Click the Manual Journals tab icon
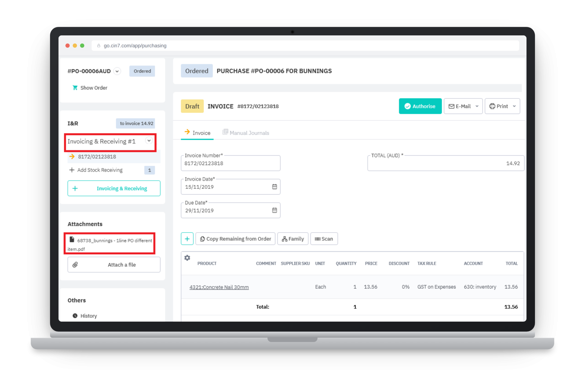Screen dimensions: 585x392 coord(225,132)
